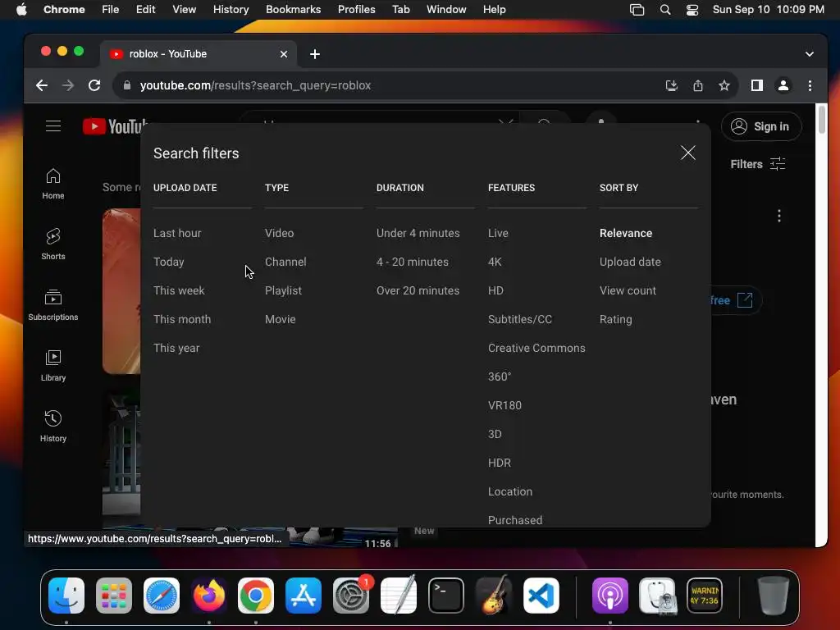The height and width of the screenshot is (630, 840).
Task: Select Under 4 minutes duration
Action: [x=418, y=233]
